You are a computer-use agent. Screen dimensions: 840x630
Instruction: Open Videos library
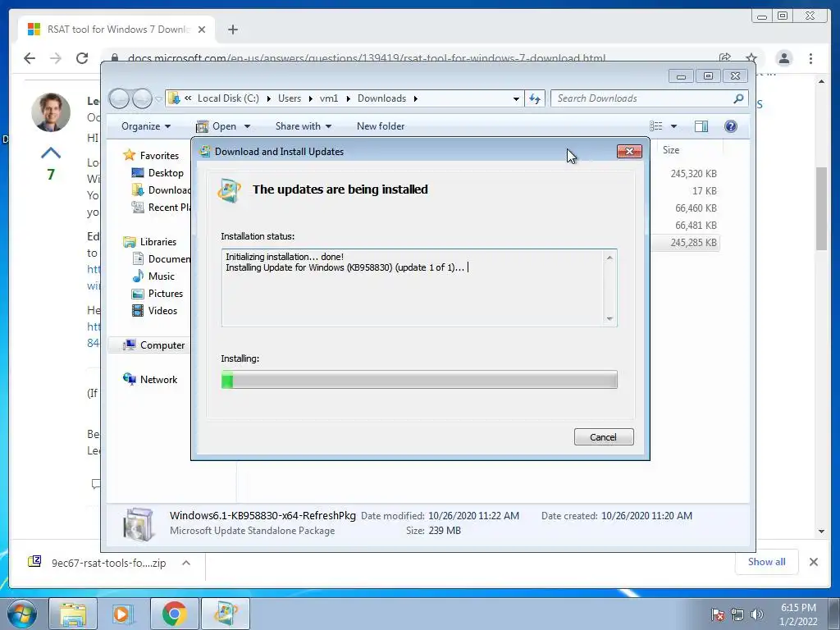pos(163,311)
